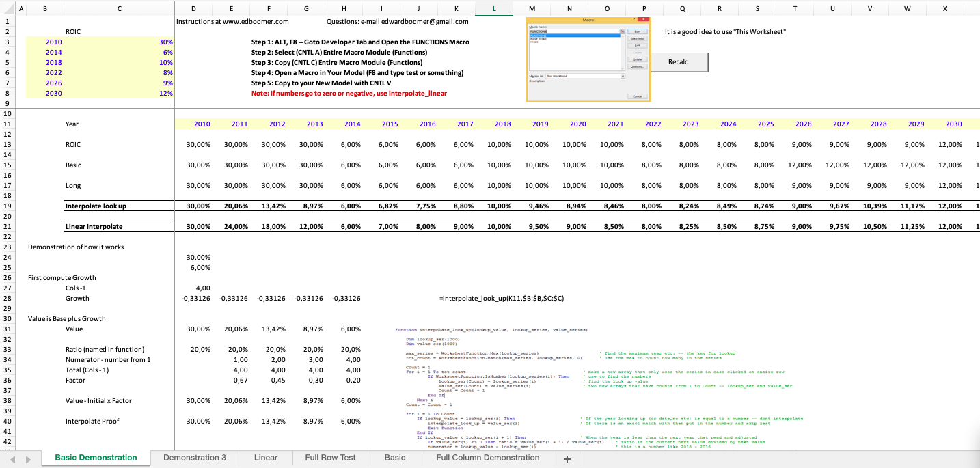Click the 'Function interpolate_look_up' code line
Image resolution: width=980 pixels, height=468 pixels.
491,330
